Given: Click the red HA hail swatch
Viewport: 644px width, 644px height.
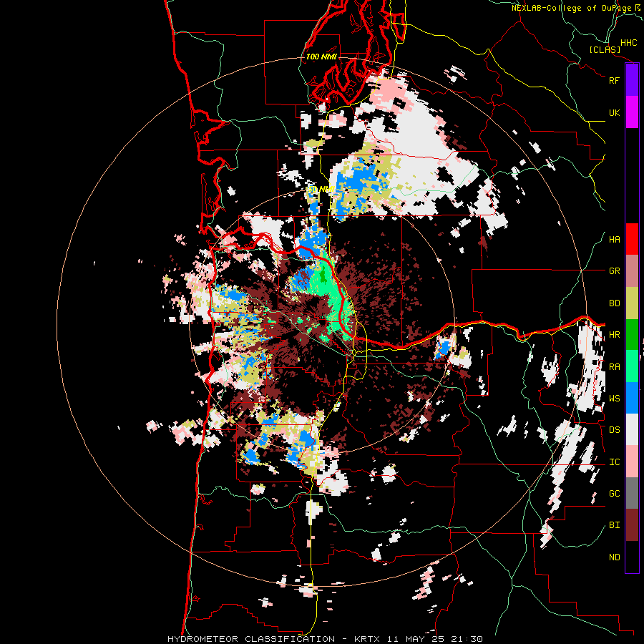Looking at the screenshot, I should coord(632,239).
